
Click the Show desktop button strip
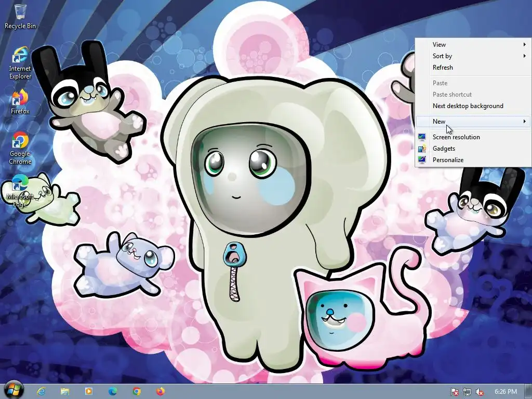pyautogui.click(x=528, y=392)
